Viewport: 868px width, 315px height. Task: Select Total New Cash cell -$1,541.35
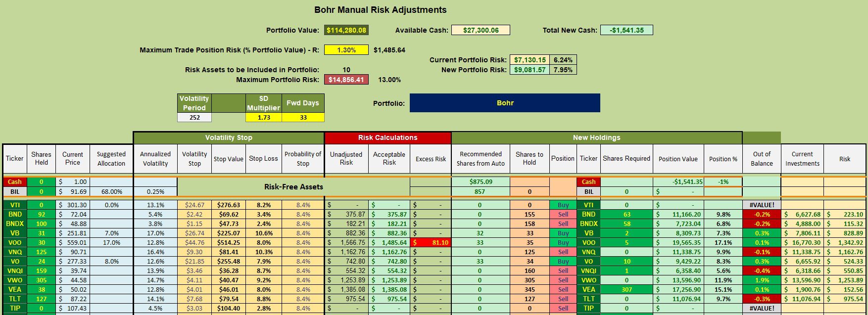(627, 30)
